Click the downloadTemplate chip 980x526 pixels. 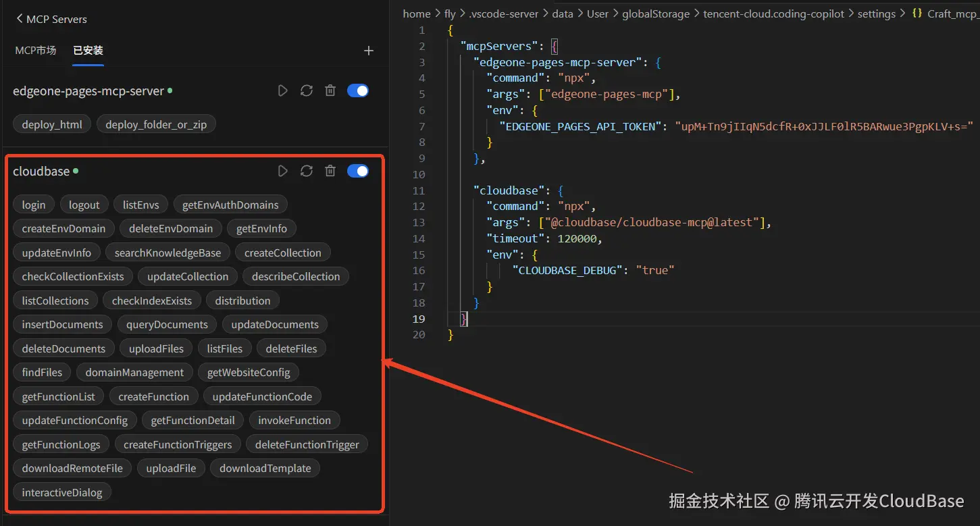pyautogui.click(x=265, y=468)
